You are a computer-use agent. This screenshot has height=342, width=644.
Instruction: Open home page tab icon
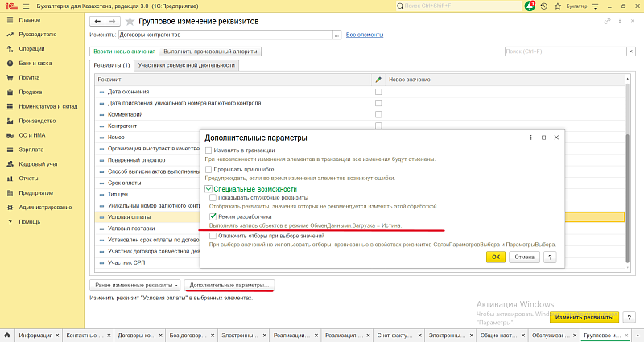[x=7, y=336]
